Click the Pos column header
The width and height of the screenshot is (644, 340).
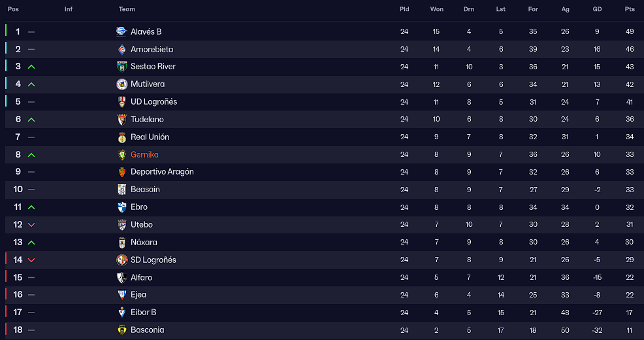(13, 9)
